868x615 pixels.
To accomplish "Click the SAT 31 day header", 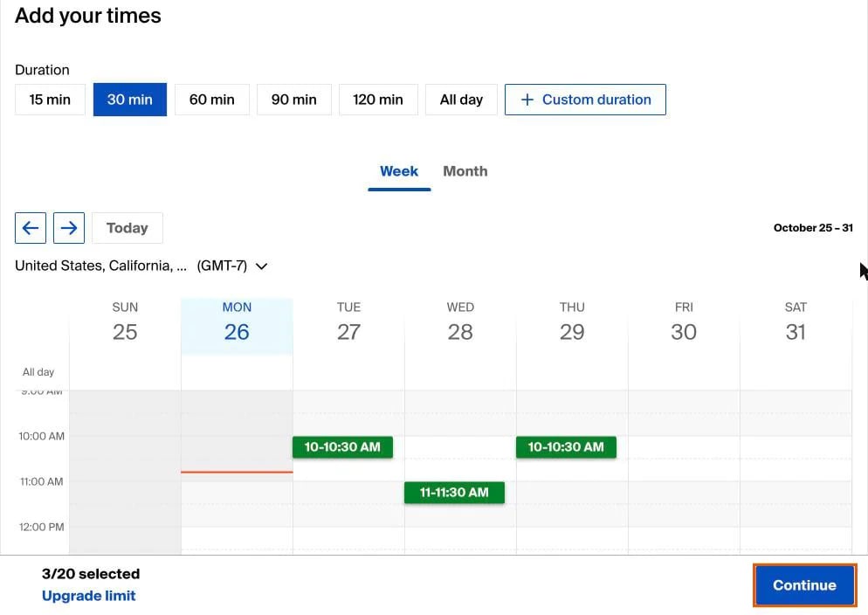I will pos(796,322).
